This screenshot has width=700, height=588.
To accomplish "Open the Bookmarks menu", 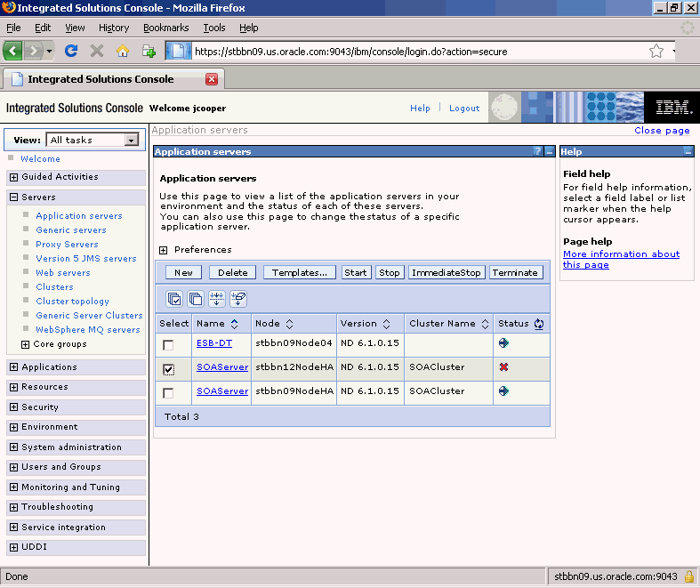I will tap(166, 28).
